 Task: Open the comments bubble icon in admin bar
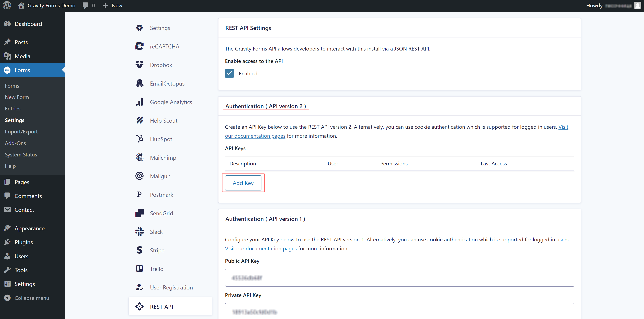point(85,5)
